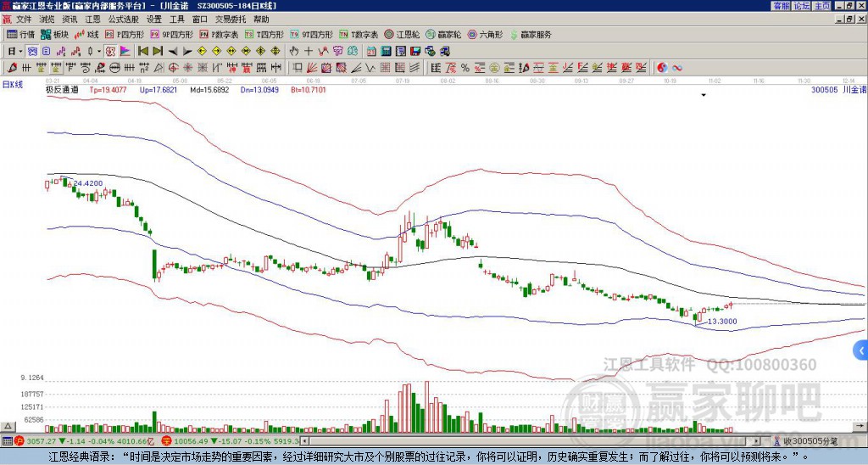
Task: Open the 帮助 menu
Action: click(x=261, y=20)
